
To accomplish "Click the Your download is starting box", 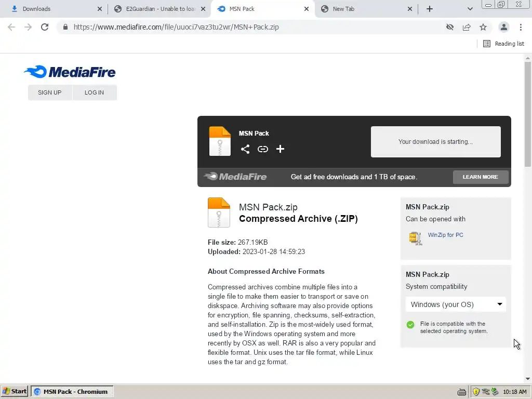I will pyautogui.click(x=436, y=142).
